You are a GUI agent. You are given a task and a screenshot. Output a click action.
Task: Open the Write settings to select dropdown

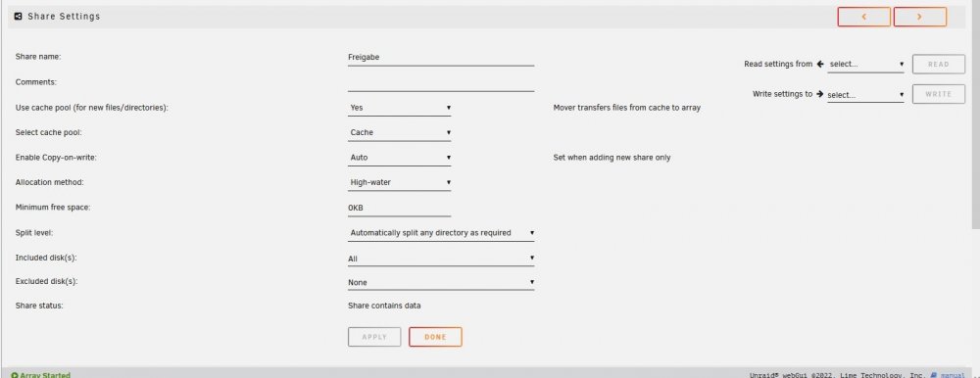pos(865,95)
